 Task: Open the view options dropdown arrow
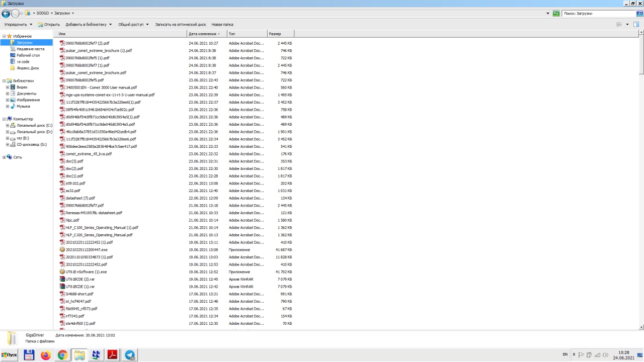point(627,24)
